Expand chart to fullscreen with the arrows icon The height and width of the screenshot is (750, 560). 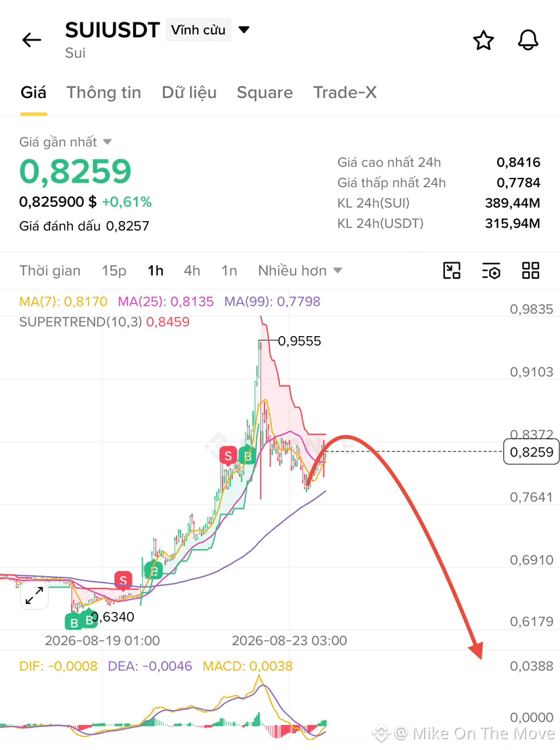click(34, 596)
